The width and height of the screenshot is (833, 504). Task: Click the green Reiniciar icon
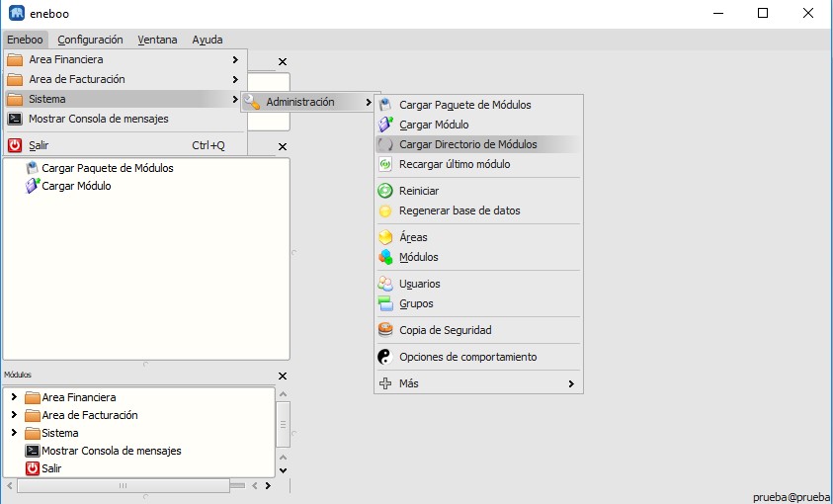tap(385, 191)
